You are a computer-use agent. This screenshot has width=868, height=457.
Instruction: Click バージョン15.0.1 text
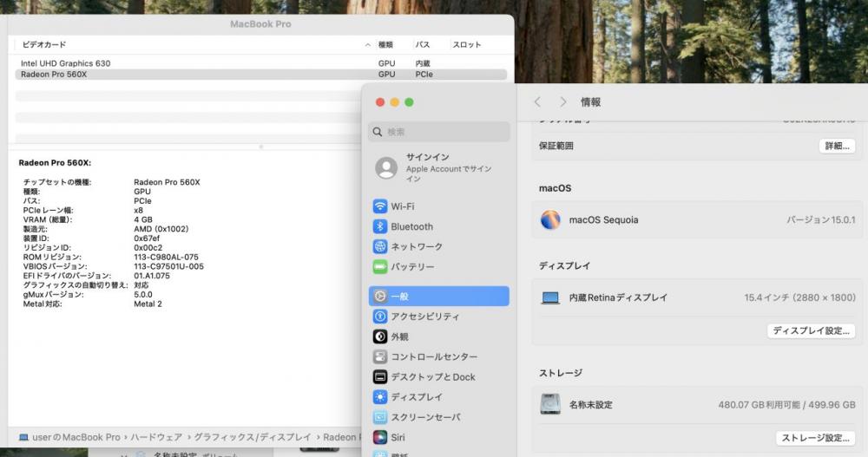[x=821, y=220]
